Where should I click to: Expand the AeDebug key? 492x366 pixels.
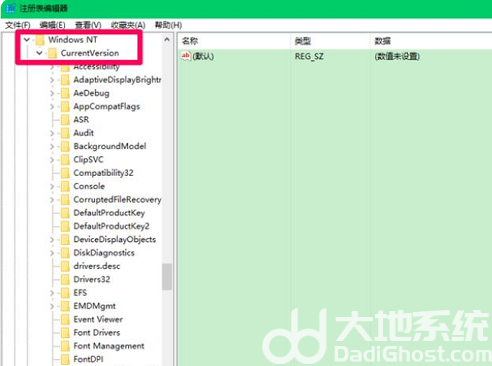click(x=52, y=93)
